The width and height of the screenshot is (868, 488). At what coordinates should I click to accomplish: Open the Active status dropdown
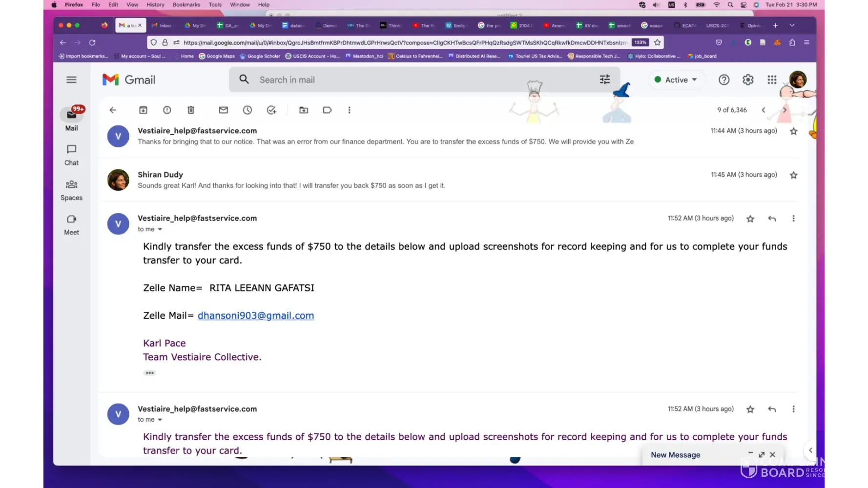pyautogui.click(x=676, y=80)
